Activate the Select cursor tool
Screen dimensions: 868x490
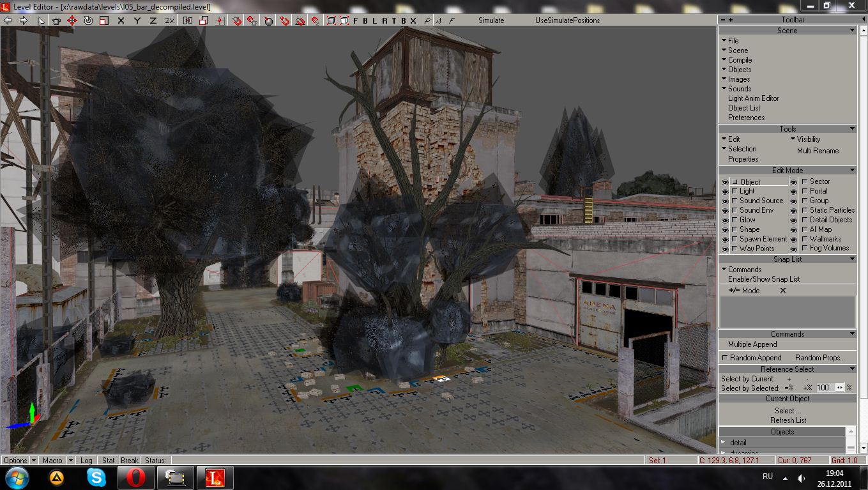tap(41, 20)
